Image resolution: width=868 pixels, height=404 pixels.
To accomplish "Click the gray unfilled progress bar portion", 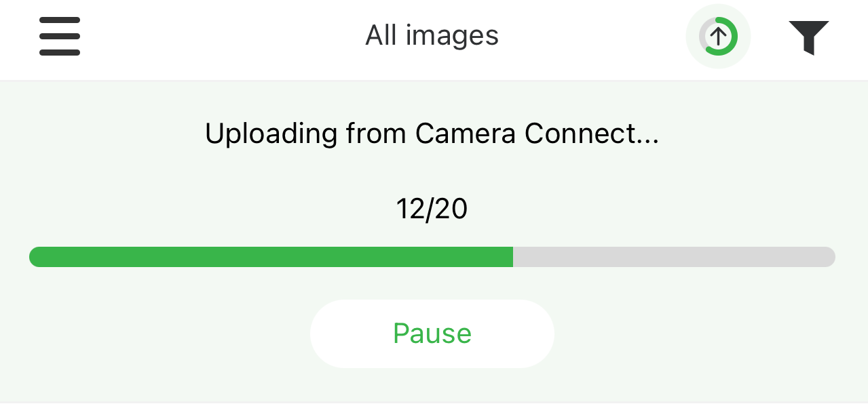I will point(673,257).
